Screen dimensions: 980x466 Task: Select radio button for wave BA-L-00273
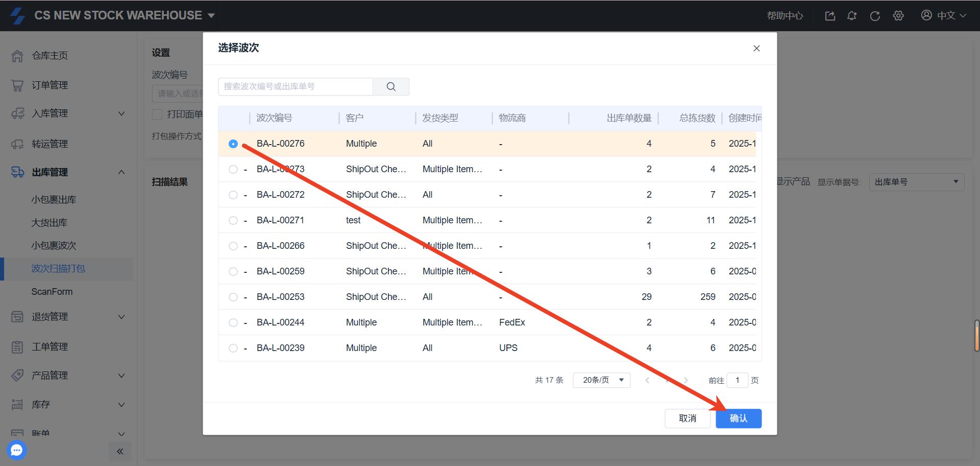pos(233,169)
